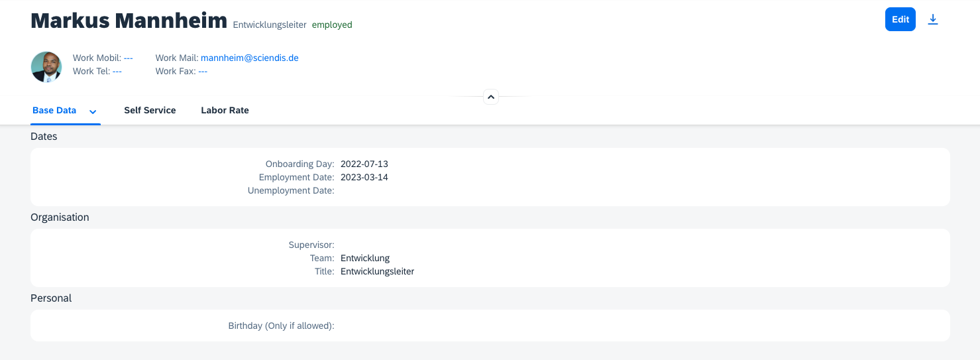980x360 pixels.
Task: Click the Organisation section heading
Action: pos(60,217)
